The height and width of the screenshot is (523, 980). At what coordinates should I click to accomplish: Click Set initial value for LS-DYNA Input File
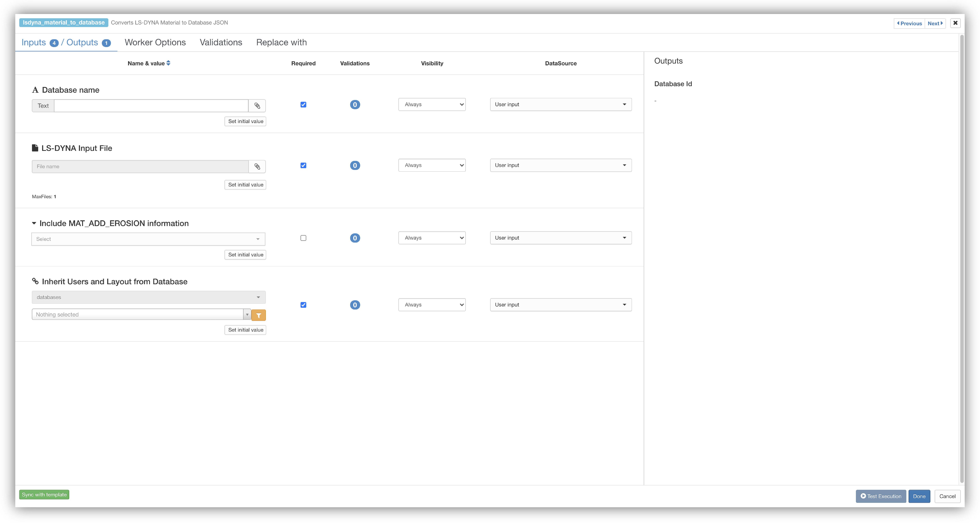coord(245,185)
